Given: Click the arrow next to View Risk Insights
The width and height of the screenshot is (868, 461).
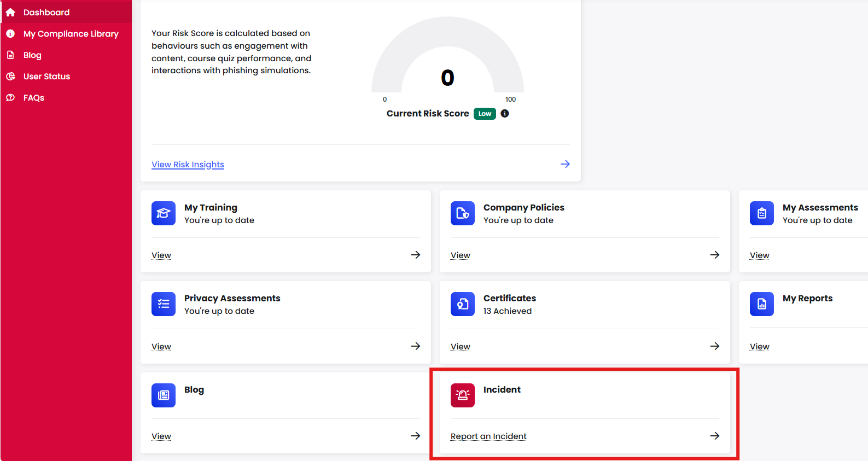Looking at the screenshot, I should click(565, 164).
